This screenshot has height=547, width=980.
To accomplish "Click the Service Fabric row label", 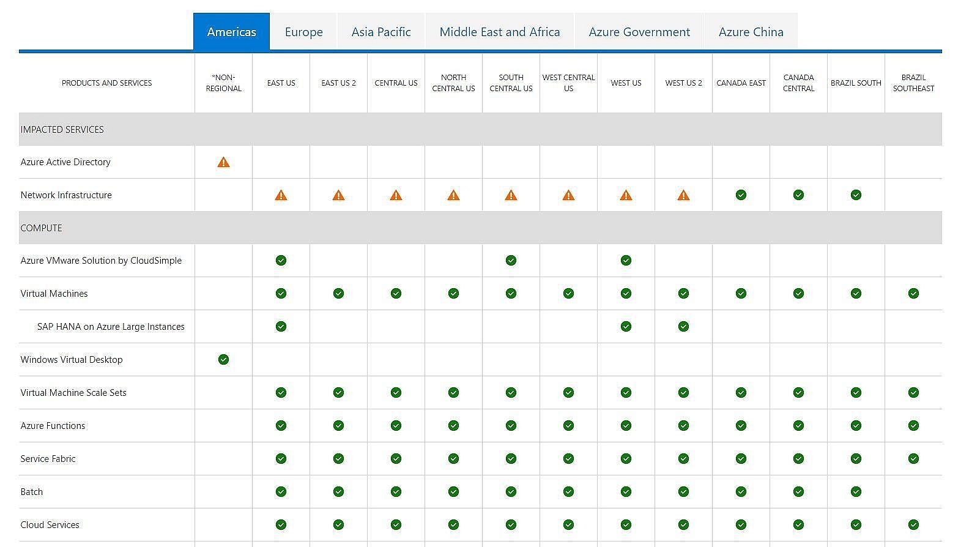I will click(x=48, y=459).
